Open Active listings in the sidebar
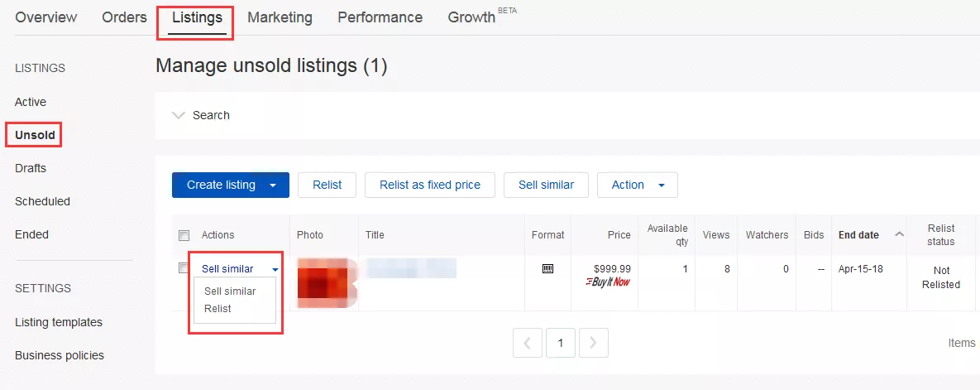The width and height of the screenshot is (980, 390). 31,102
